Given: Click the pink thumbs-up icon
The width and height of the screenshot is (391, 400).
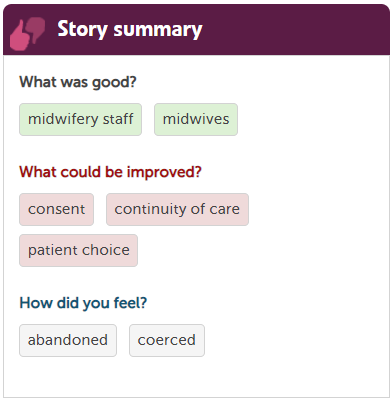Looking at the screenshot, I should coord(19,37).
